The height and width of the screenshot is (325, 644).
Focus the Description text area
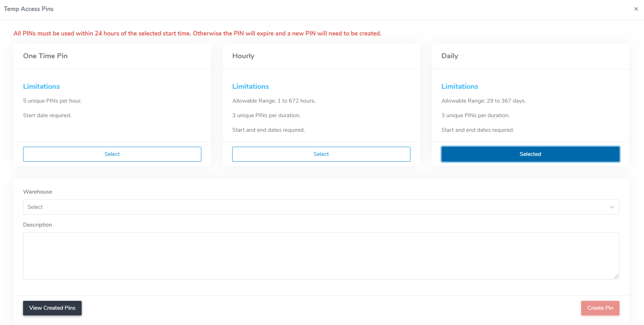click(x=321, y=256)
